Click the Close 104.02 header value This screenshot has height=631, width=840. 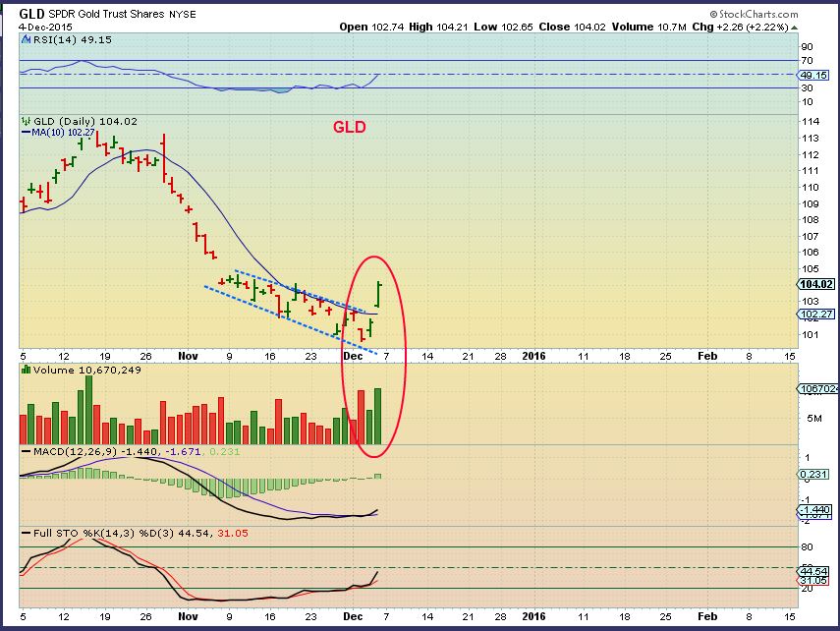pos(572,27)
